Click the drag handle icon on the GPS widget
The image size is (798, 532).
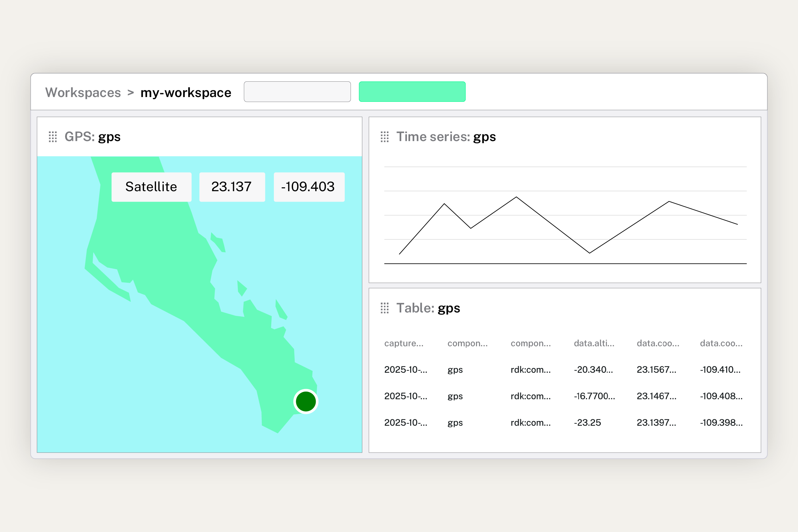coord(53,137)
